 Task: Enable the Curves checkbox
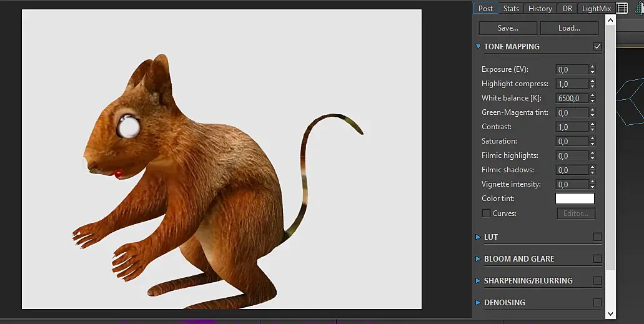486,214
